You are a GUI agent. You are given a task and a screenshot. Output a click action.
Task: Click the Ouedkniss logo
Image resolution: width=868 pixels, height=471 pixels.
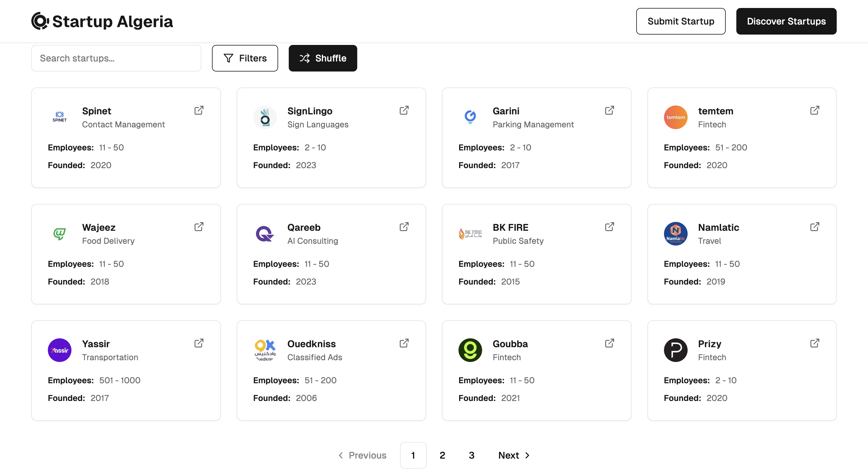pyautogui.click(x=265, y=350)
